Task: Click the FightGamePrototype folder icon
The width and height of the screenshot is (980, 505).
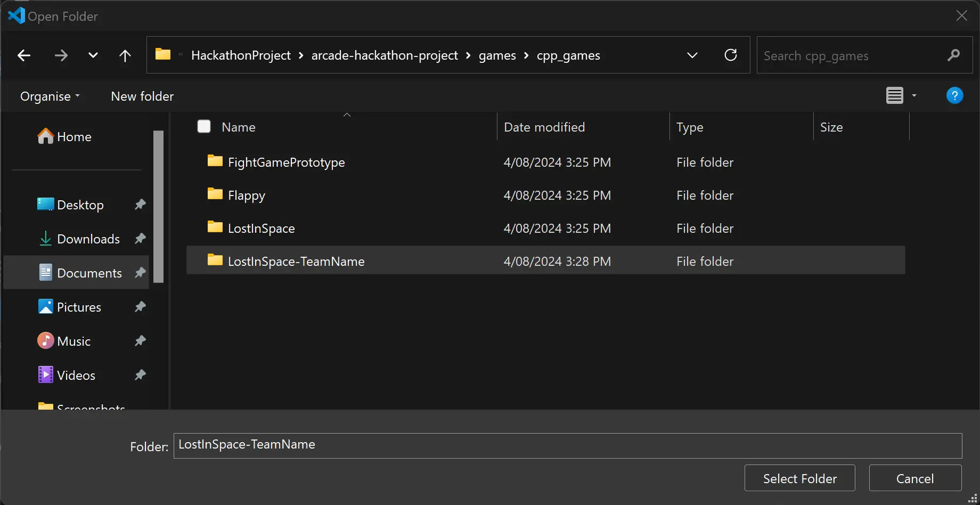Action: [x=215, y=160]
